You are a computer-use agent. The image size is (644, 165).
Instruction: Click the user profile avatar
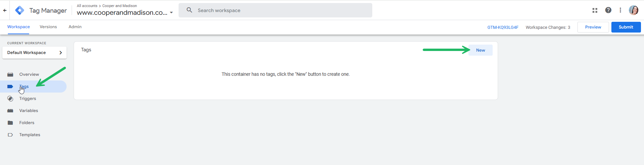[633, 10]
